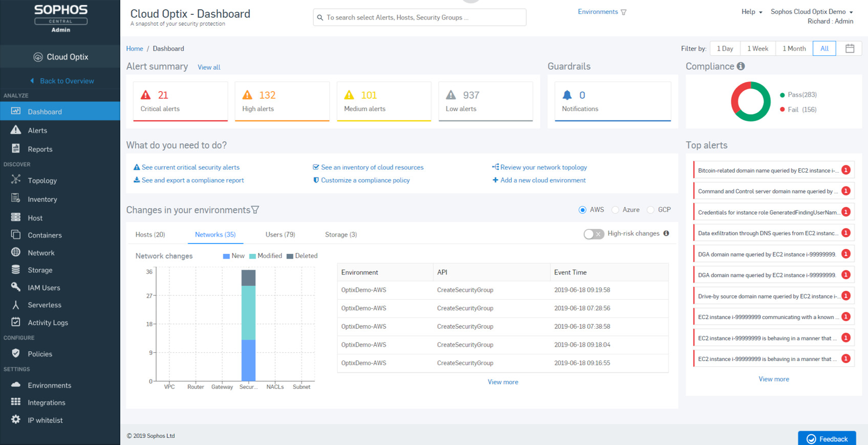Toggle Pass(283) in compliance legend
Image resolution: width=868 pixels, height=445 pixels.
coord(798,95)
